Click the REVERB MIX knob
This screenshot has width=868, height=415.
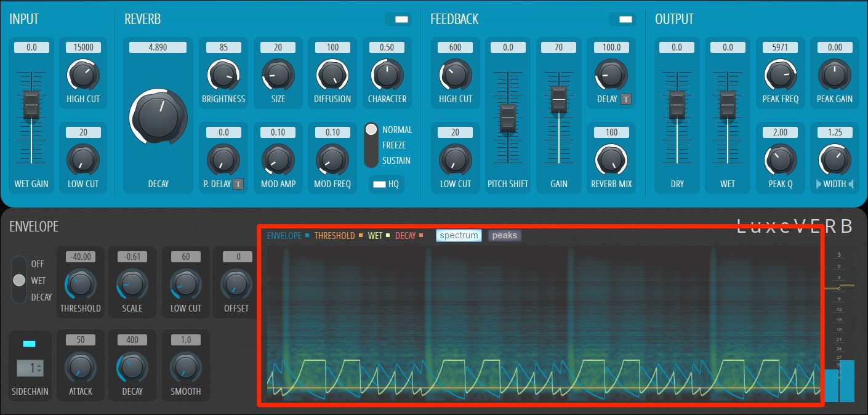(x=611, y=160)
